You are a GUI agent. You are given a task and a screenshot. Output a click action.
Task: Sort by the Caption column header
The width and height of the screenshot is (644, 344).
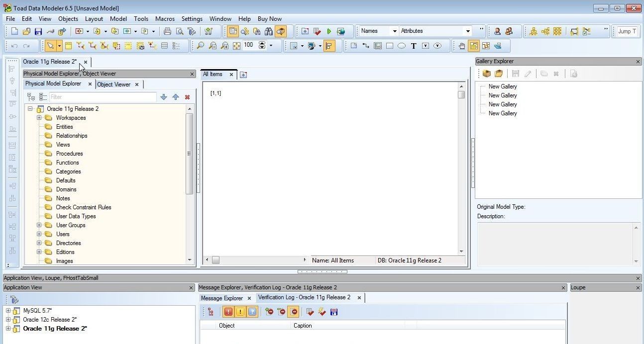[348, 326]
